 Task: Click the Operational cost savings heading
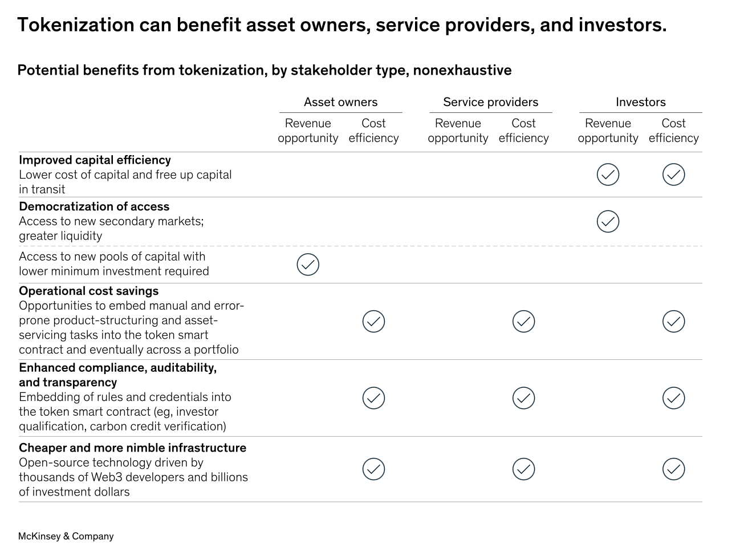click(x=88, y=291)
